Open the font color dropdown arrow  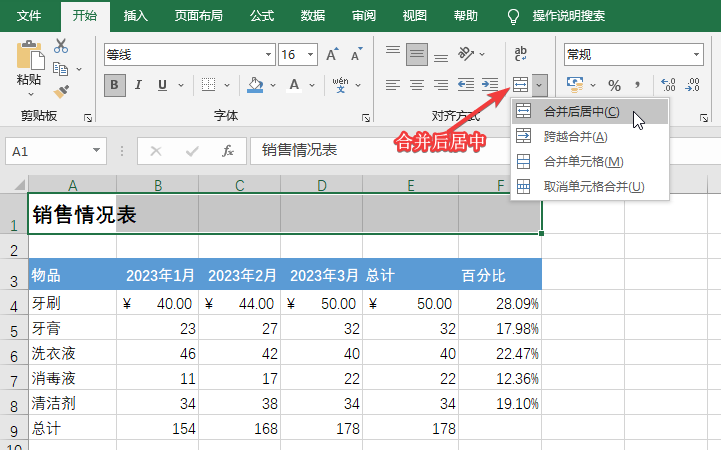tap(312, 85)
